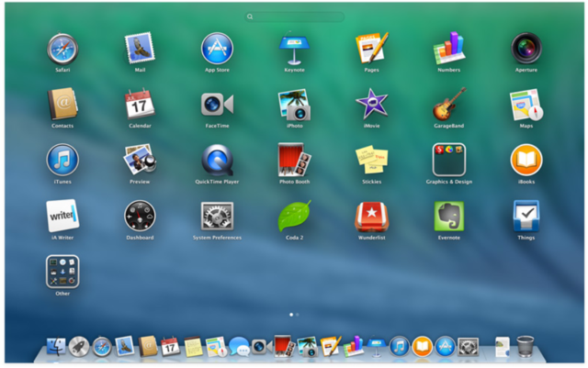The height and width of the screenshot is (368, 588).
Task: Open the Trash in the Dock
Action: (526, 347)
